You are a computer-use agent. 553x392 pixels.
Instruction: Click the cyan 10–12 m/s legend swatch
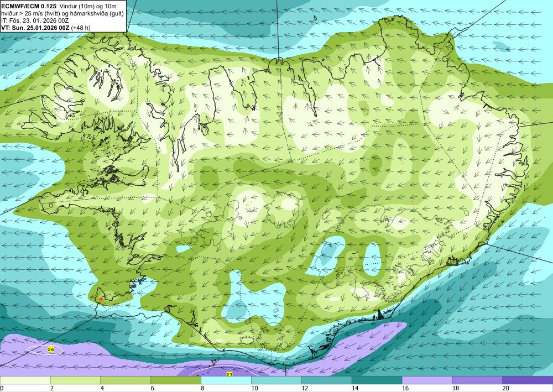pyautogui.click(x=276, y=380)
